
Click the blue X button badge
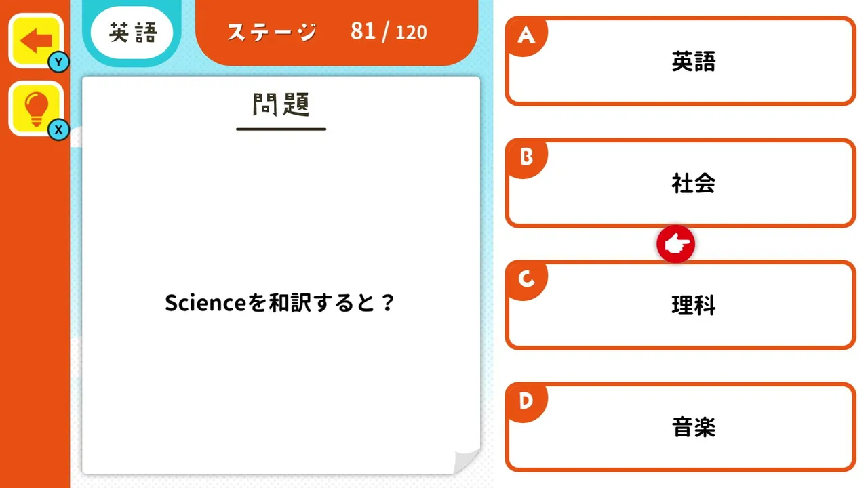pyautogui.click(x=59, y=129)
